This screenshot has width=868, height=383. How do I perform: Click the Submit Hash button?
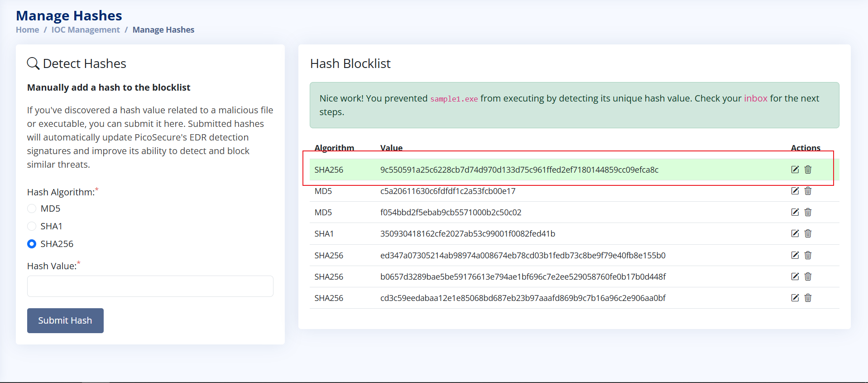click(x=65, y=320)
